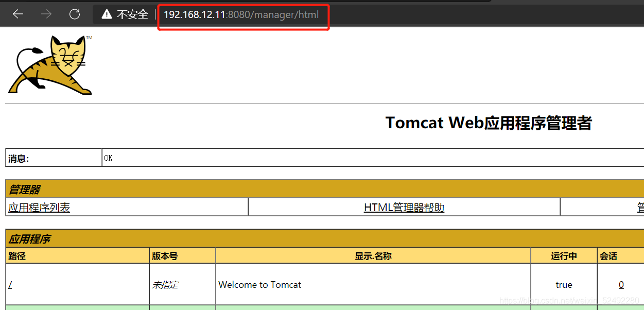This screenshot has height=310, width=644.
Task: Click the 未指定 version cell
Action: click(182, 284)
